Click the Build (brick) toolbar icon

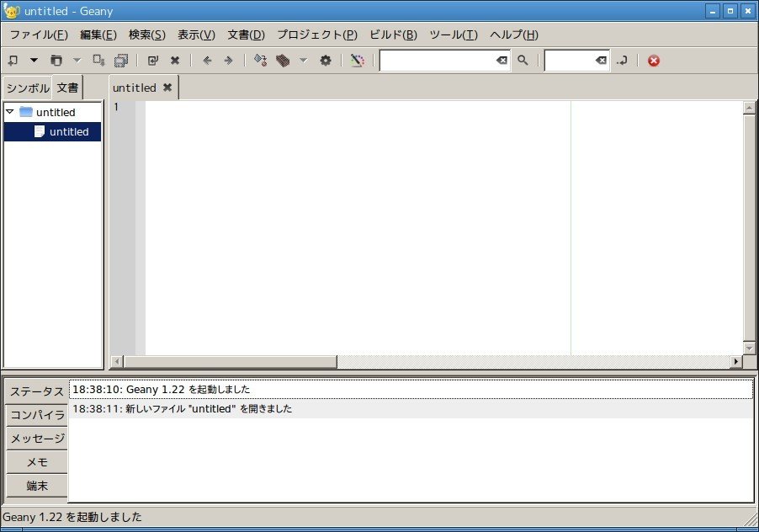coord(283,61)
